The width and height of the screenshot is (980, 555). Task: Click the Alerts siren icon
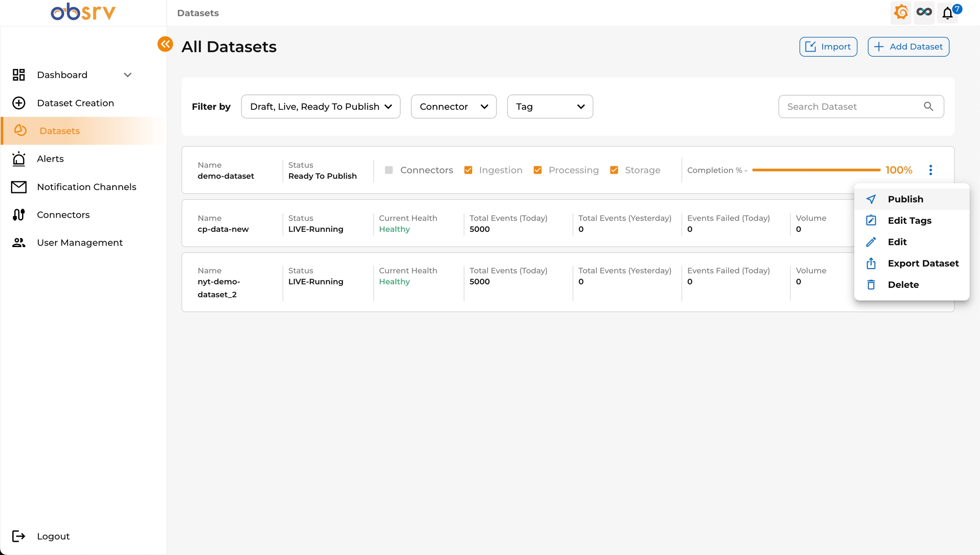(19, 159)
